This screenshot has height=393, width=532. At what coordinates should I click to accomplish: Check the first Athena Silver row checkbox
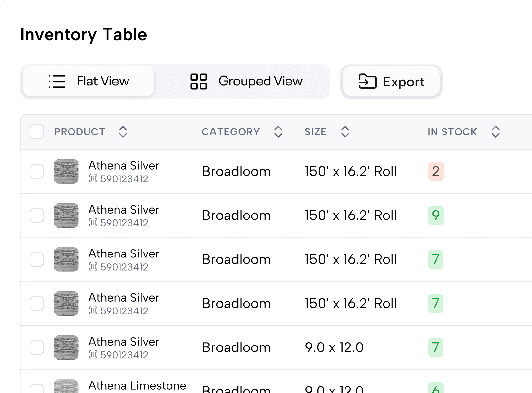pyautogui.click(x=37, y=171)
